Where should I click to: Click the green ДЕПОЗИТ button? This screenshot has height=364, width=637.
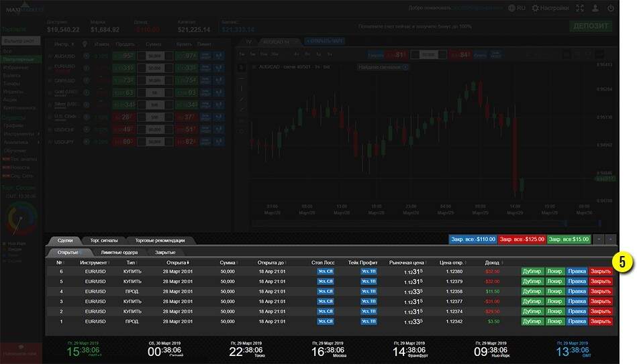[591, 26]
